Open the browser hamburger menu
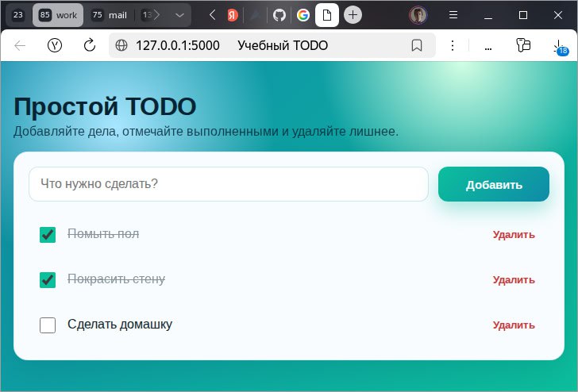578x392 pixels. (453, 15)
